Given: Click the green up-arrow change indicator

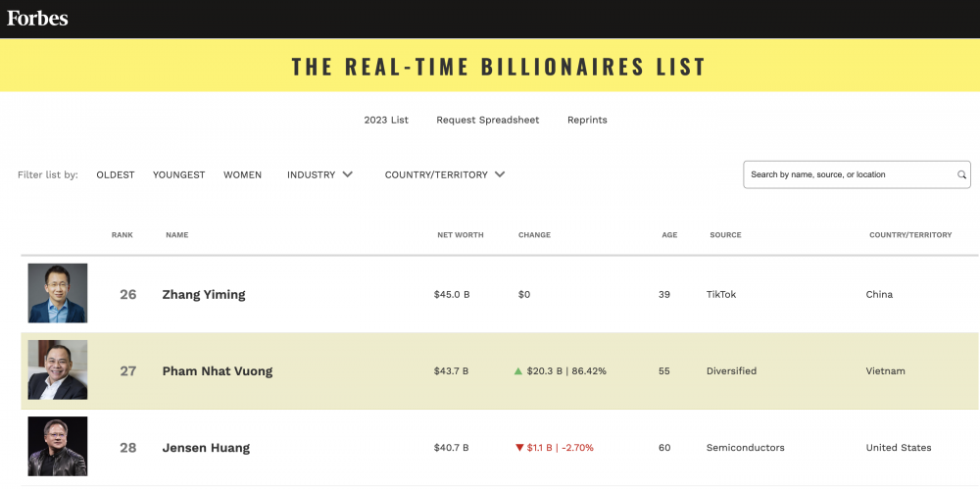Looking at the screenshot, I should pos(518,370).
